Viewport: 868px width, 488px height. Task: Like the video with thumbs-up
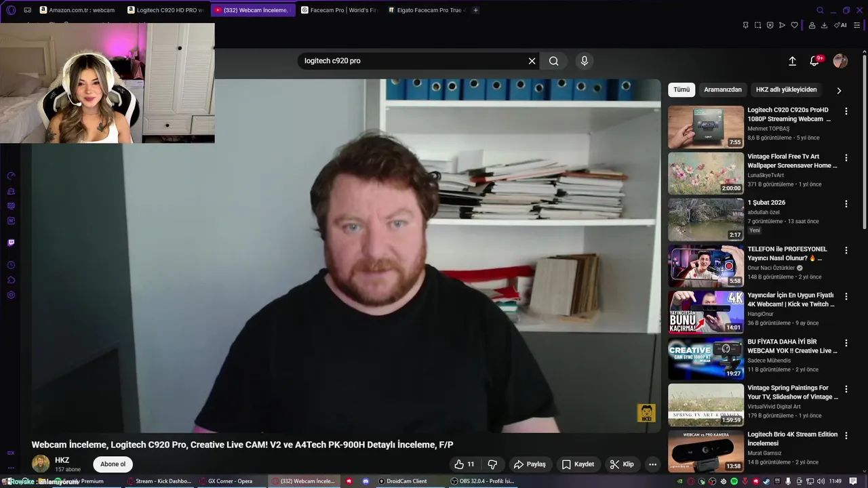(x=465, y=464)
